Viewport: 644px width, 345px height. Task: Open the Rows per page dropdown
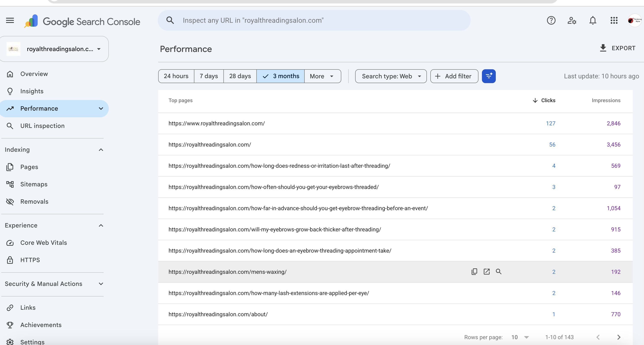pyautogui.click(x=520, y=337)
